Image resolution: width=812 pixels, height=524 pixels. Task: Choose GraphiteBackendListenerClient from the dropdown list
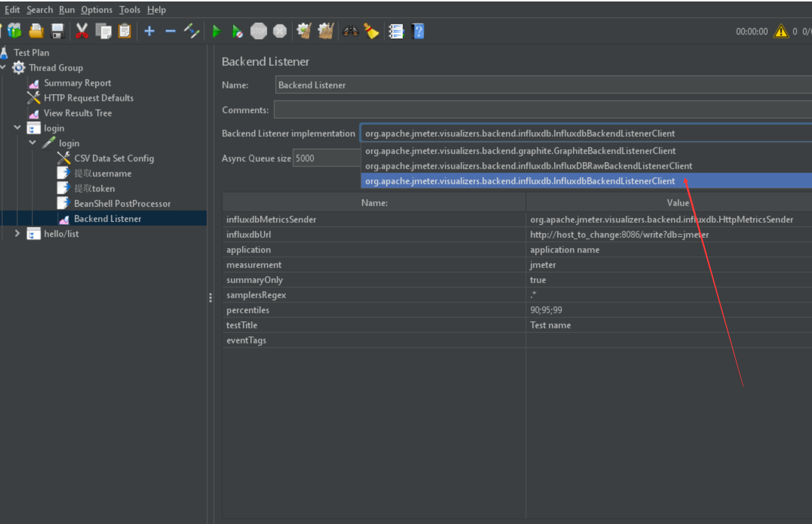pos(586,151)
